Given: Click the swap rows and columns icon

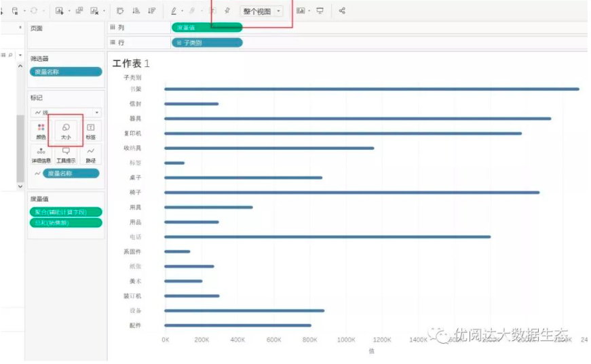Looking at the screenshot, I should pyautogui.click(x=120, y=11).
